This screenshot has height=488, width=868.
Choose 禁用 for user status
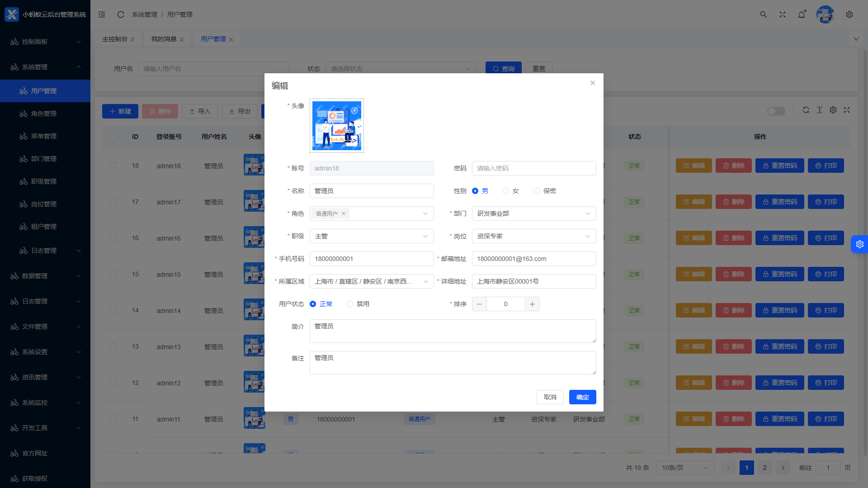click(x=350, y=304)
